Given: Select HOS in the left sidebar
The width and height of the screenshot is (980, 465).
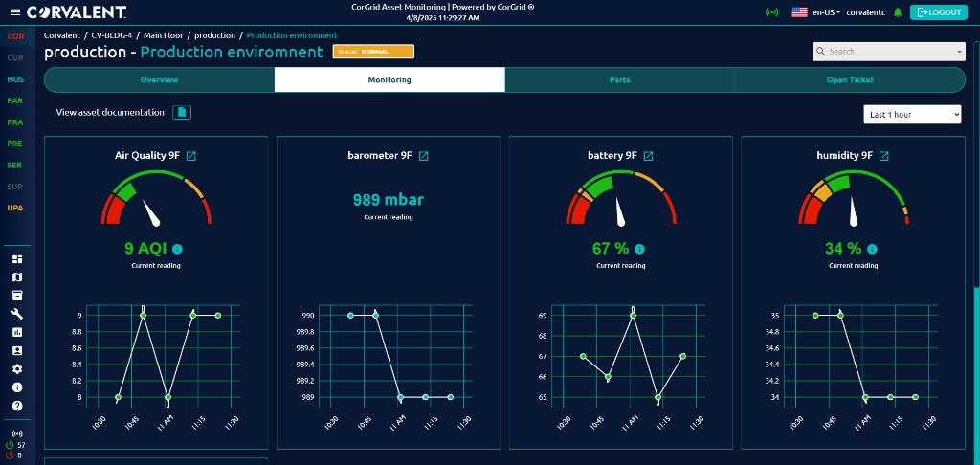Looking at the screenshot, I should point(15,79).
